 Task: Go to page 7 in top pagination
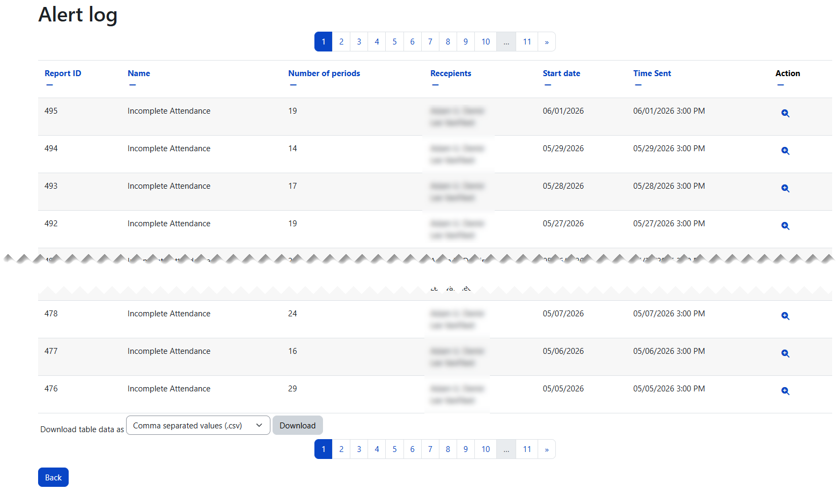[430, 42]
